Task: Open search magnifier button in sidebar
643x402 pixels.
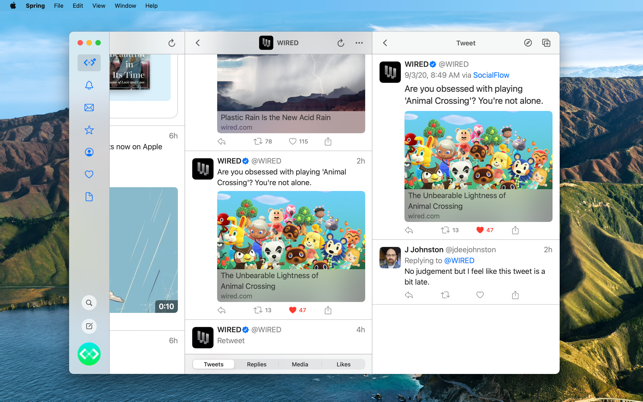Action: (x=89, y=303)
